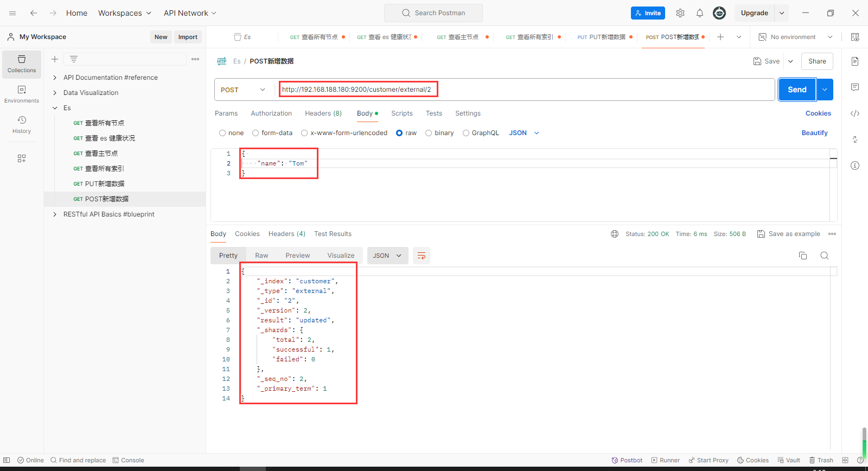Open Environments in the sidebar
Screen dimensions: 868x471
22,94
